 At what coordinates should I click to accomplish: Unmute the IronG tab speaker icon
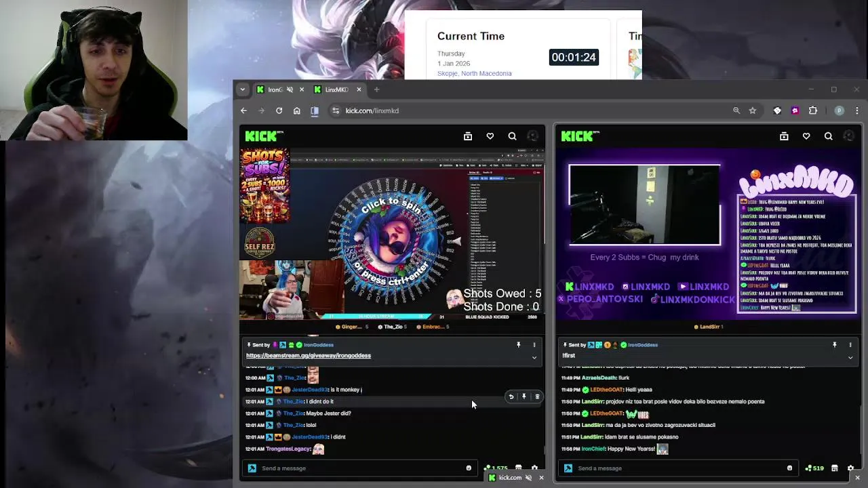[x=290, y=89]
